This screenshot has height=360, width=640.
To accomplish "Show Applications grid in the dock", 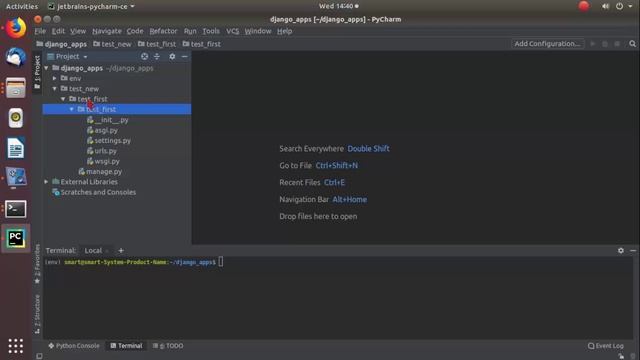I will pyautogui.click(x=16, y=346).
